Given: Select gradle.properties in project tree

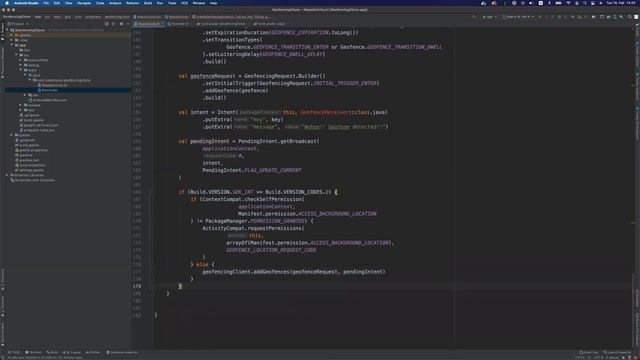Looking at the screenshot, I should click(x=31, y=150).
